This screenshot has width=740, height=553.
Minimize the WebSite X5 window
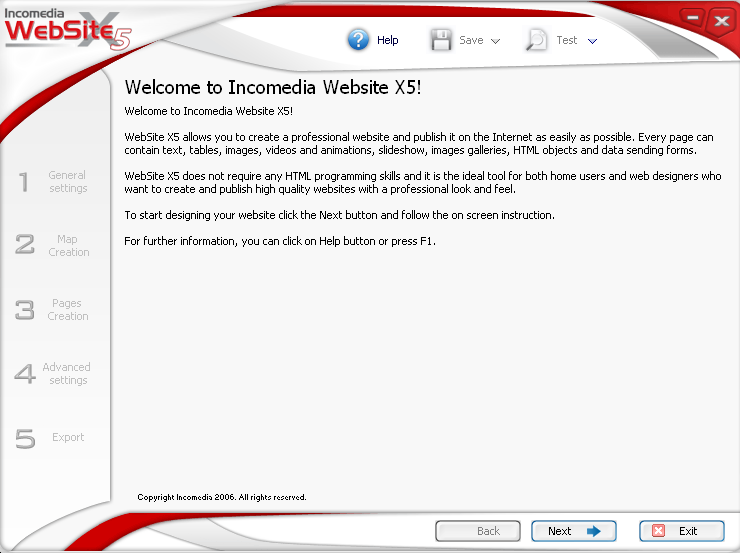click(692, 18)
